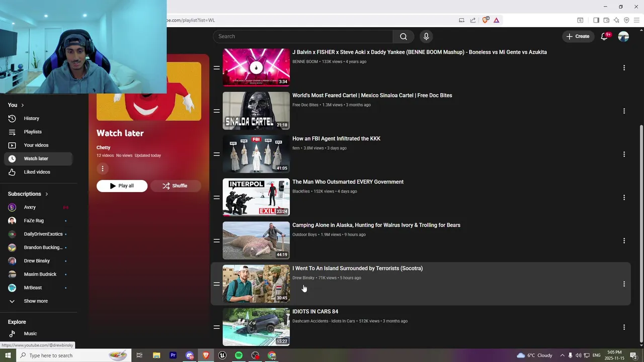The image size is (644, 362).
Task: Open Unreal Engine taskbar icon
Action: tap(222, 355)
